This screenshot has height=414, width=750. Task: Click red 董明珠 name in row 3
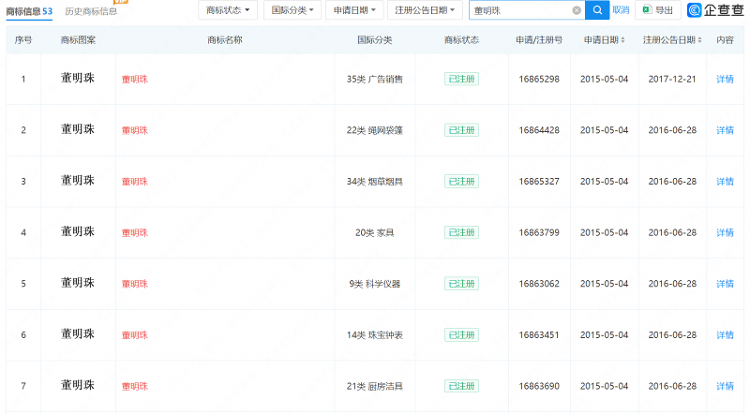click(134, 181)
